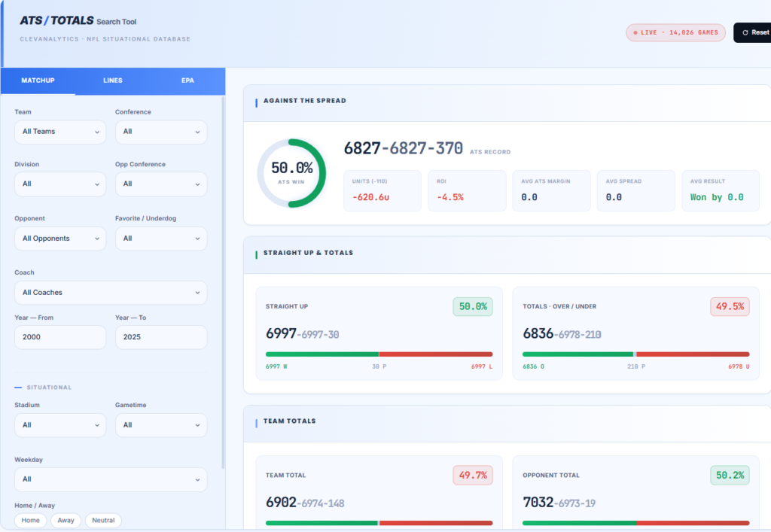Select the Opponent dropdown showing All Opponents
The width and height of the screenshot is (771, 532).
point(60,239)
